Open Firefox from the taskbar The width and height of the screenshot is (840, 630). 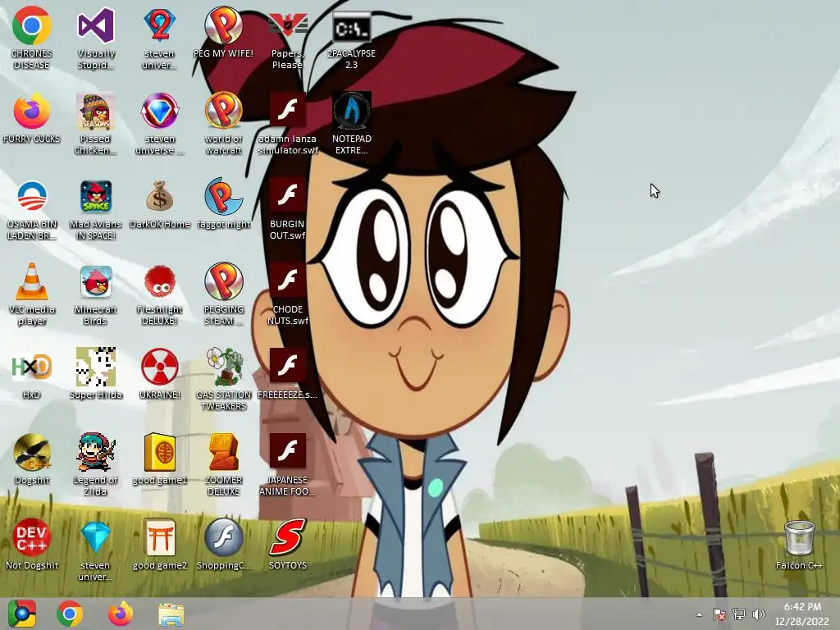point(121,614)
